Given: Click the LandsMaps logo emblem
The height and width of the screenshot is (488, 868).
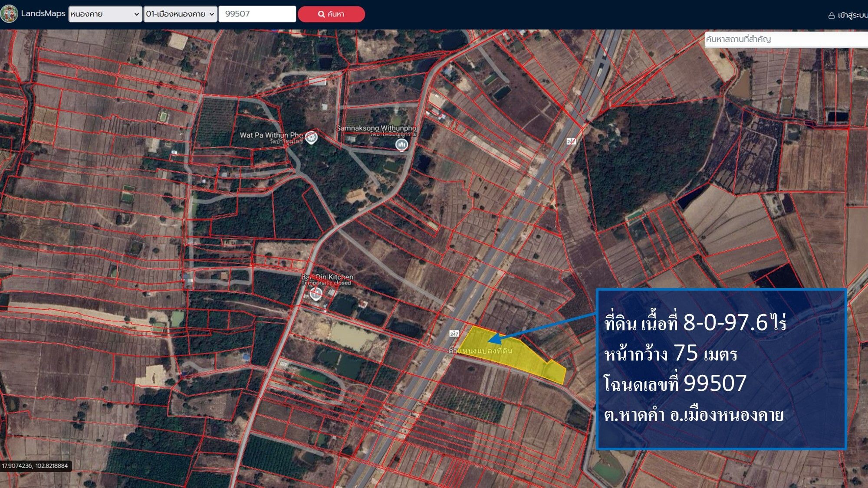Looking at the screenshot, I should [9, 14].
